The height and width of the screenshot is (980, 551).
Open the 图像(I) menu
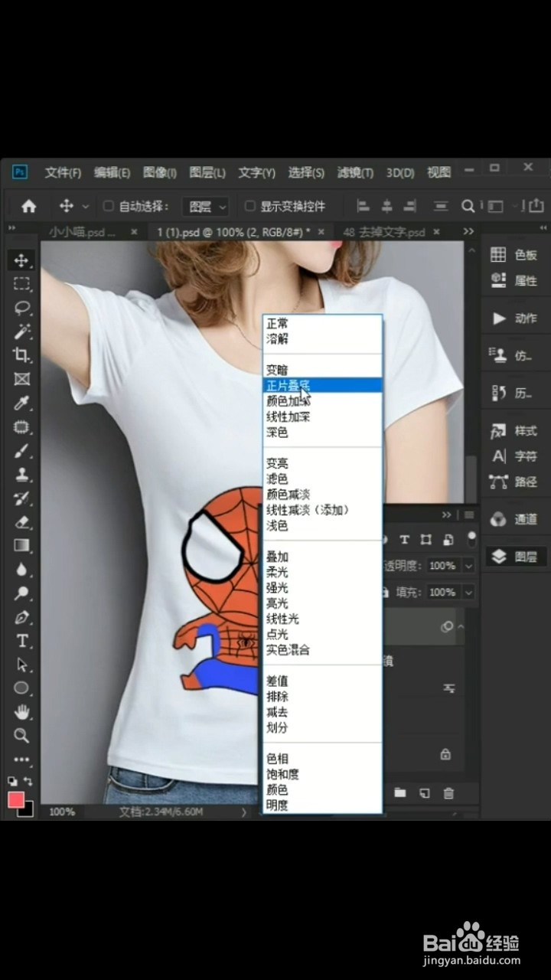(160, 172)
